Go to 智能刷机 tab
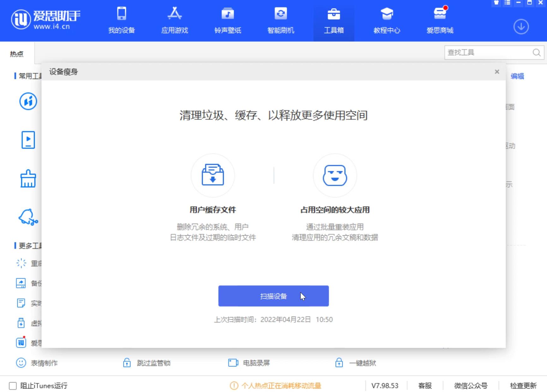The height and width of the screenshot is (392, 547). (x=281, y=21)
